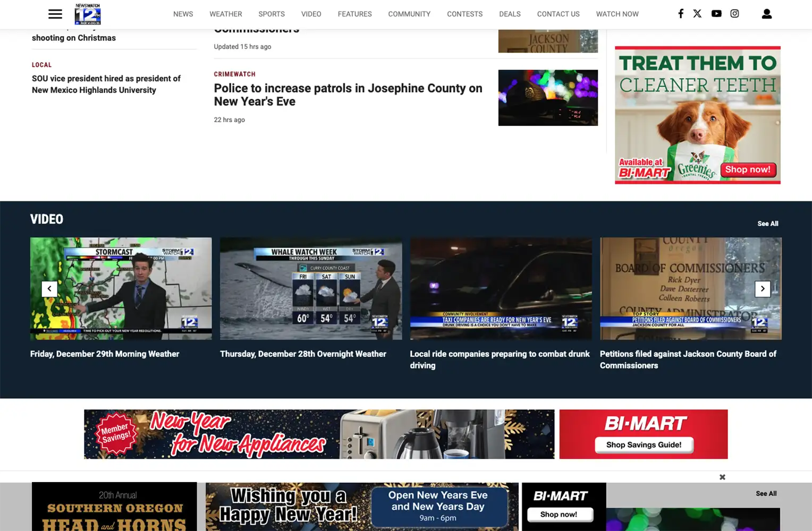Viewport: 812px width, 531px height.
Task: Read Police to increase patrols headline
Action: click(348, 95)
